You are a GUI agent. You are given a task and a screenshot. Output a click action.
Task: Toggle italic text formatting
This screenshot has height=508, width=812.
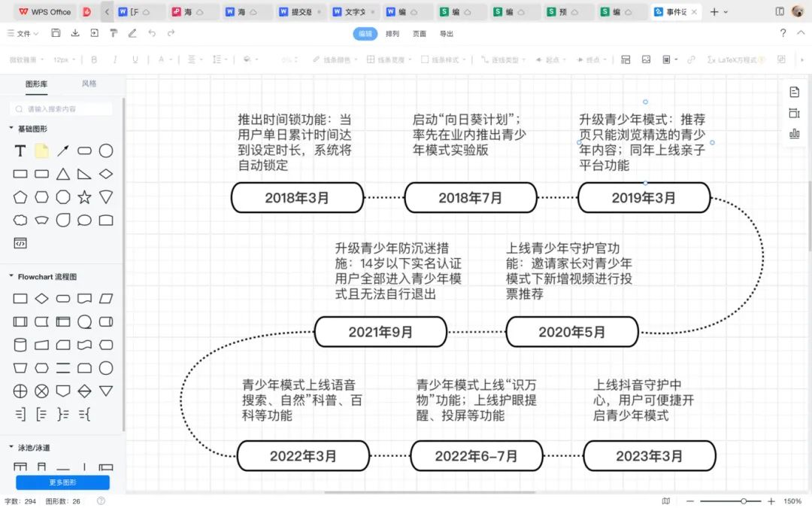coord(115,59)
